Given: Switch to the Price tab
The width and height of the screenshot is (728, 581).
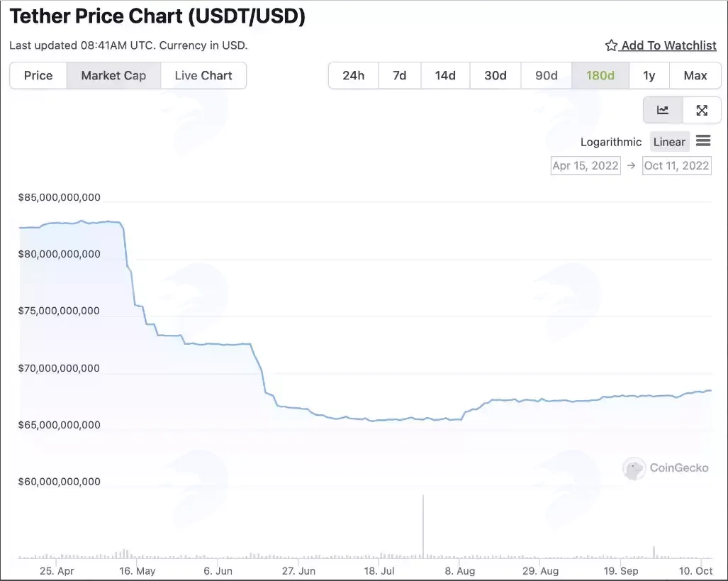Looking at the screenshot, I should point(38,75).
